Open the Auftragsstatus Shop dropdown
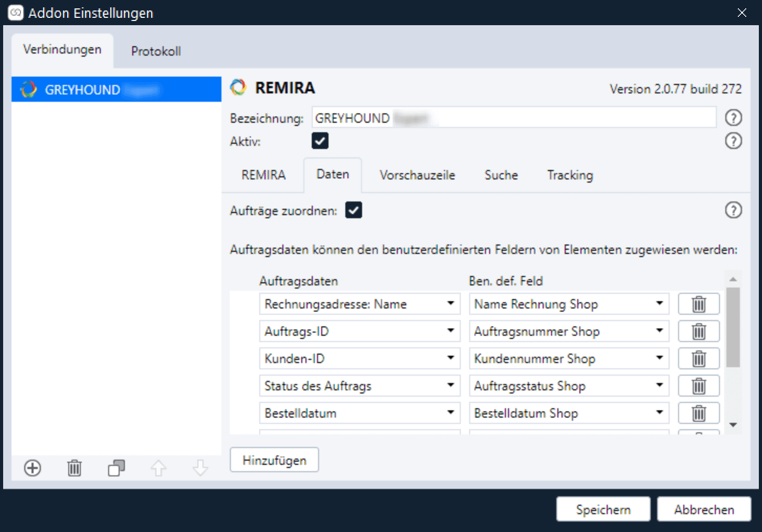Screen dimensions: 762x532 click(x=569, y=386)
